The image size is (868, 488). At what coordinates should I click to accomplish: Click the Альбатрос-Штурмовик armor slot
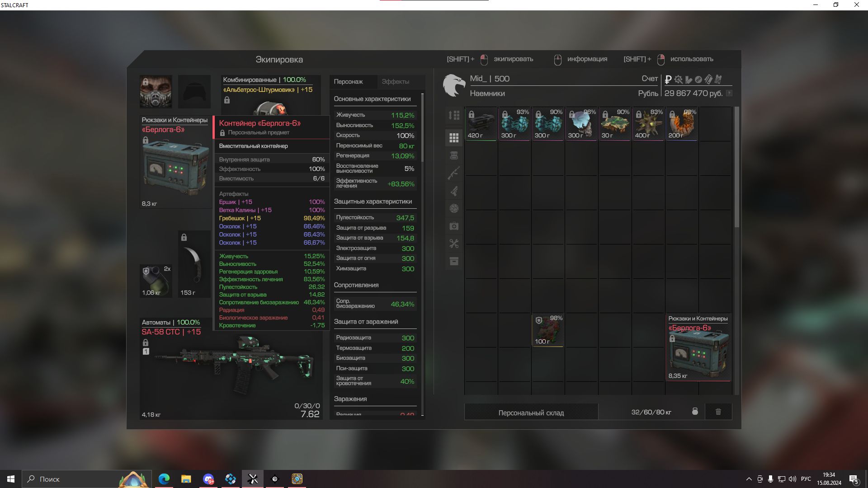point(271,95)
